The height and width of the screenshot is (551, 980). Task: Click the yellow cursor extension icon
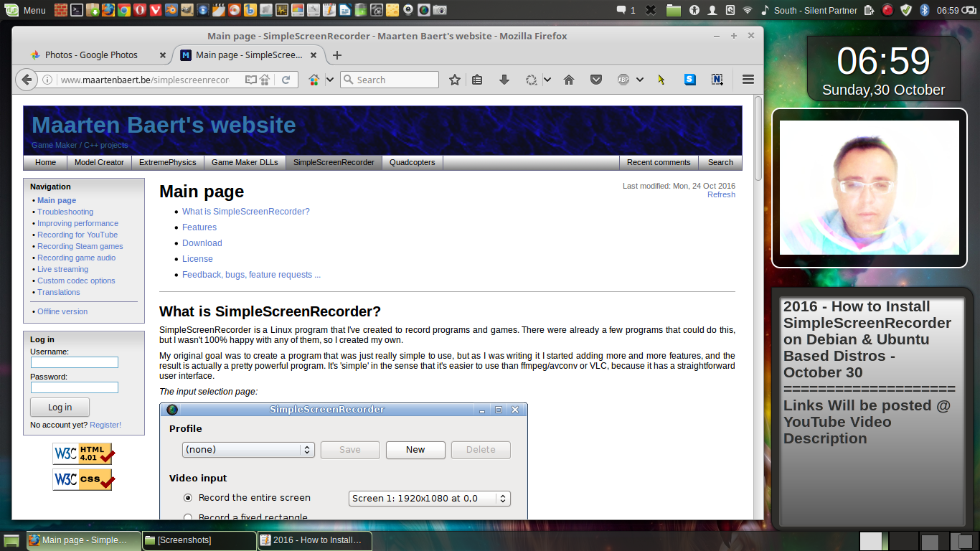[x=661, y=80]
